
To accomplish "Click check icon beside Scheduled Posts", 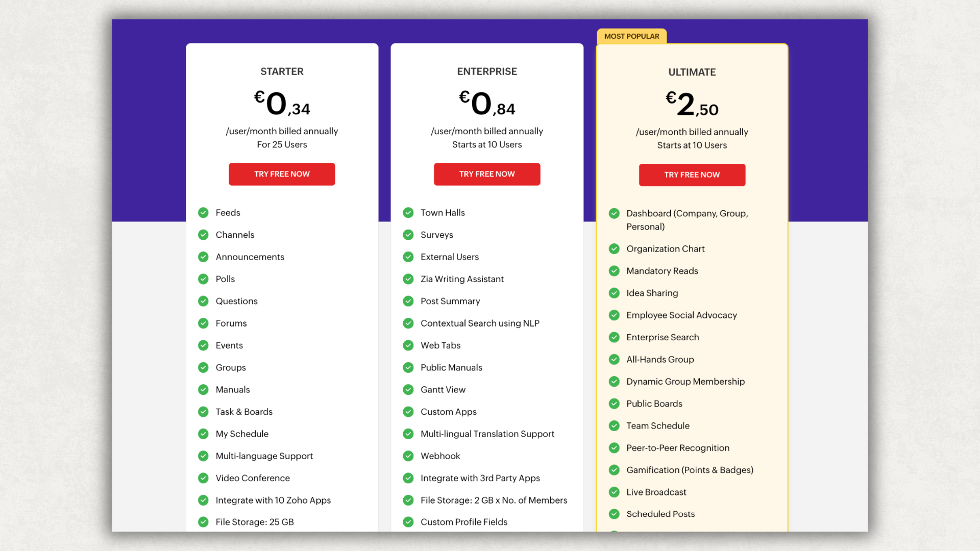I will (x=615, y=514).
